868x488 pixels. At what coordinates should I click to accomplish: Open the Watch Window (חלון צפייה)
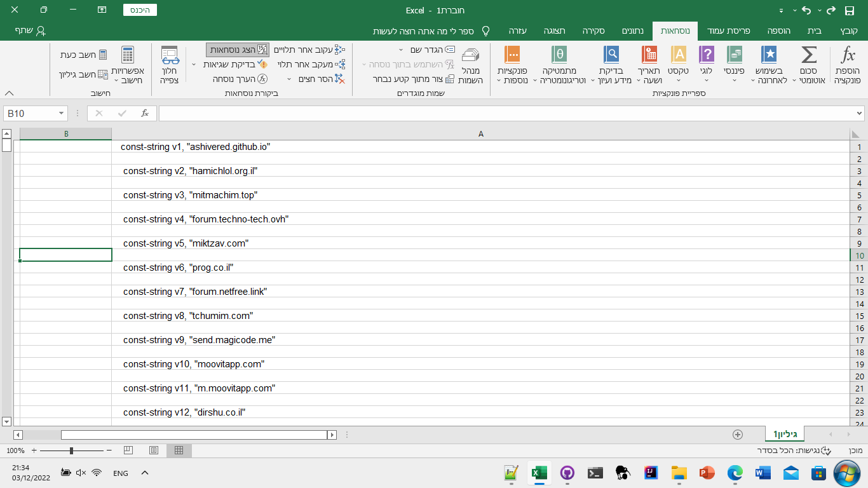point(170,65)
